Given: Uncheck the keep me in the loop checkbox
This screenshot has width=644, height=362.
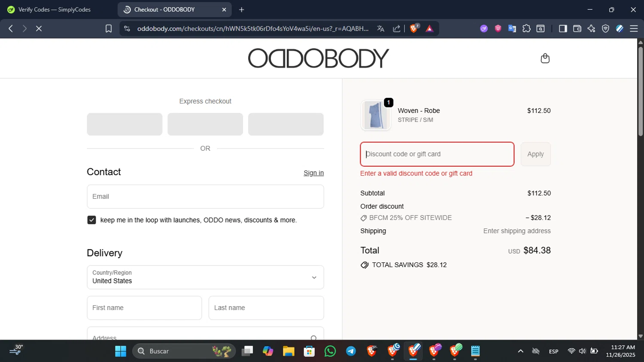Looking at the screenshot, I should tap(91, 220).
